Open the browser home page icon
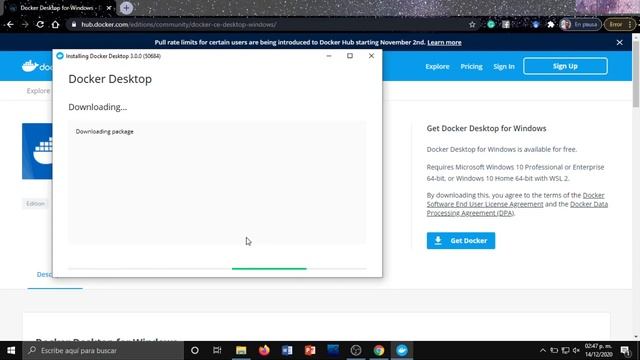640x360 pixels. tap(55, 24)
